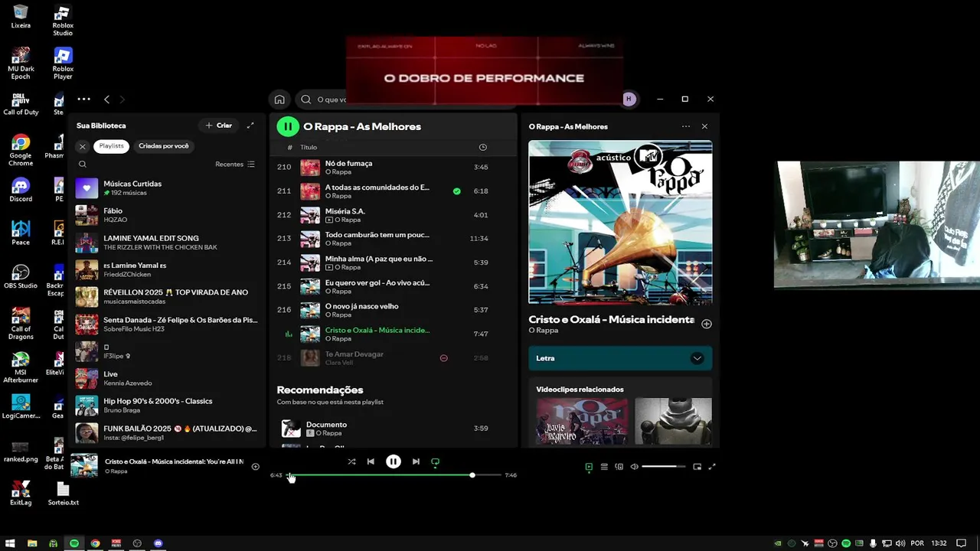
Task: Skip to next track
Action: pyautogui.click(x=416, y=461)
